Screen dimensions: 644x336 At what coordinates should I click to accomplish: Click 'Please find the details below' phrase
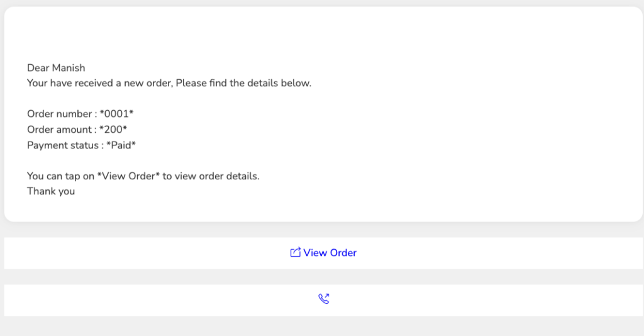point(243,83)
